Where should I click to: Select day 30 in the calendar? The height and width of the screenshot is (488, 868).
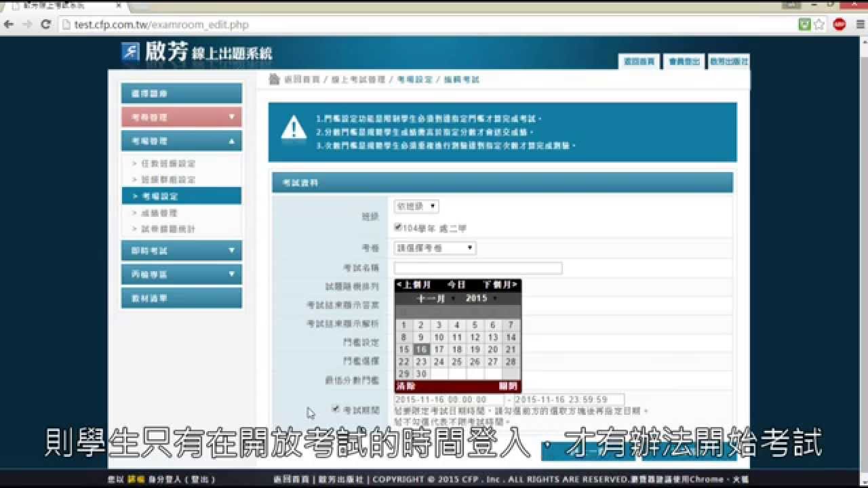[x=421, y=374]
